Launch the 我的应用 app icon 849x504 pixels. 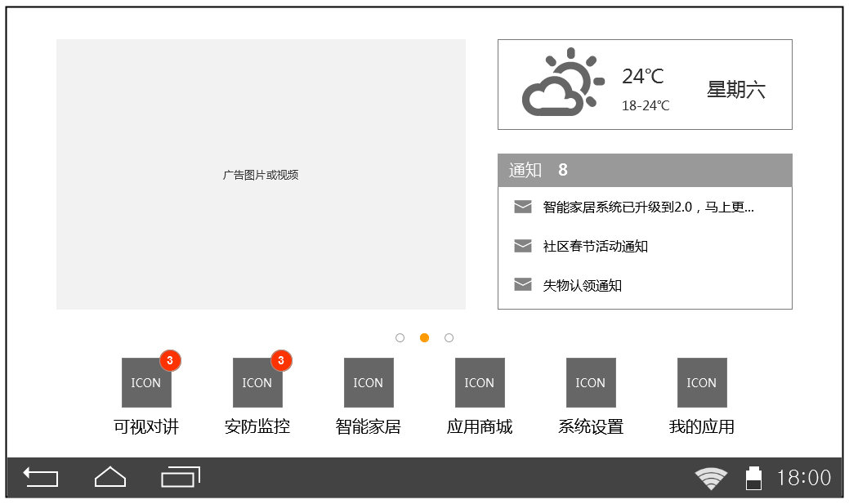702,382
